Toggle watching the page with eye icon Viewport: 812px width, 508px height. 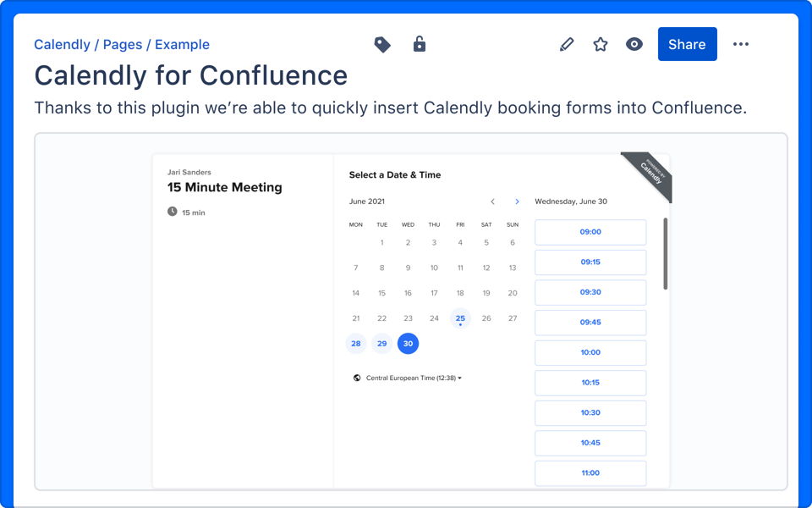pyautogui.click(x=634, y=44)
